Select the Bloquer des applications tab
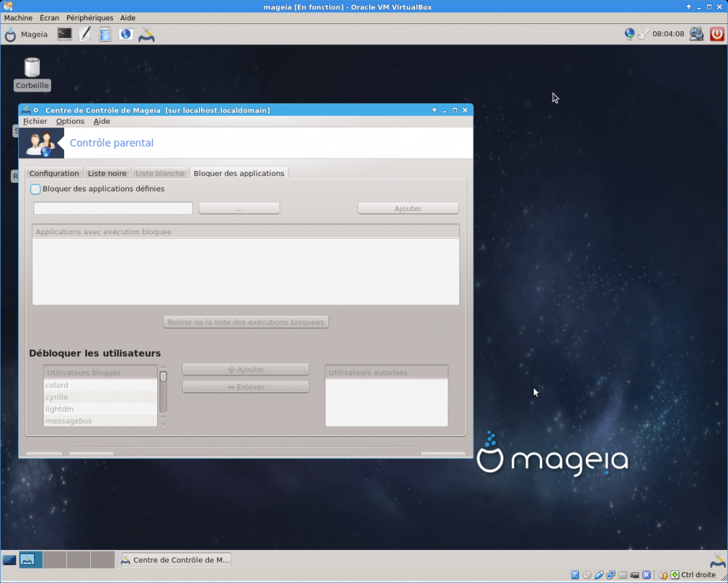This screenshot has height=583, width=728. (x=239, y=173)
